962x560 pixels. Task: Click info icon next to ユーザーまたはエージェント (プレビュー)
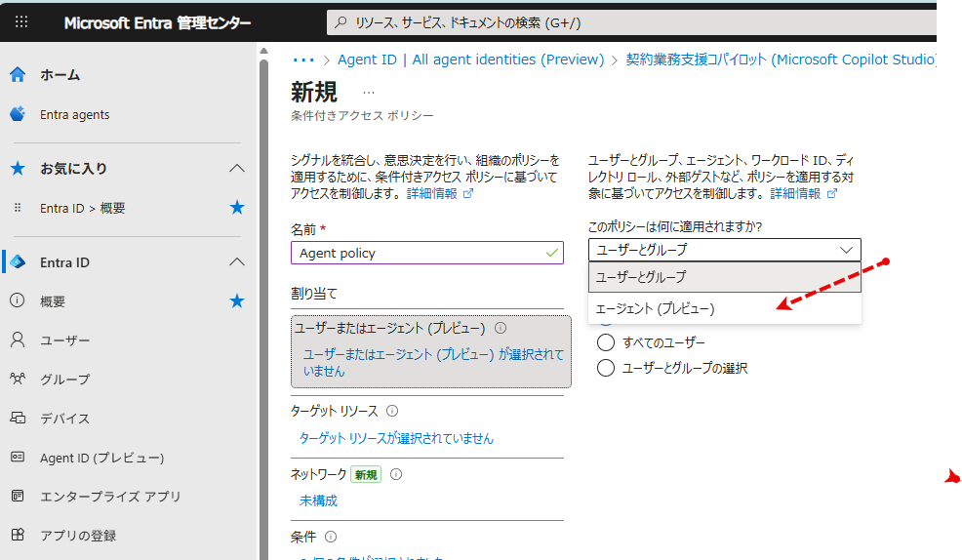tap(501, 328)
